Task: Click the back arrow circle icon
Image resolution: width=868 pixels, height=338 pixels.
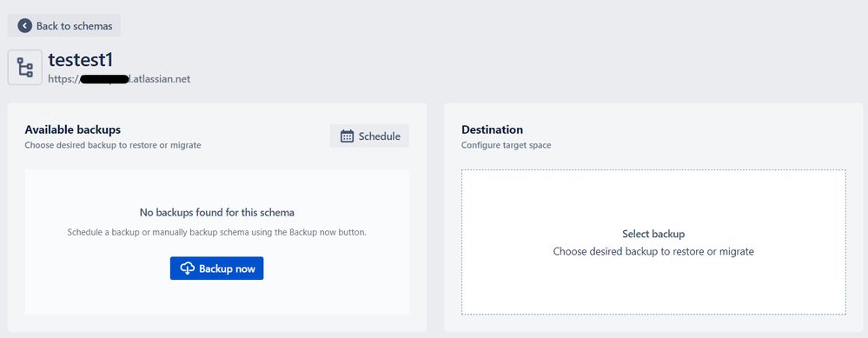Action: (x=25, y=25)
